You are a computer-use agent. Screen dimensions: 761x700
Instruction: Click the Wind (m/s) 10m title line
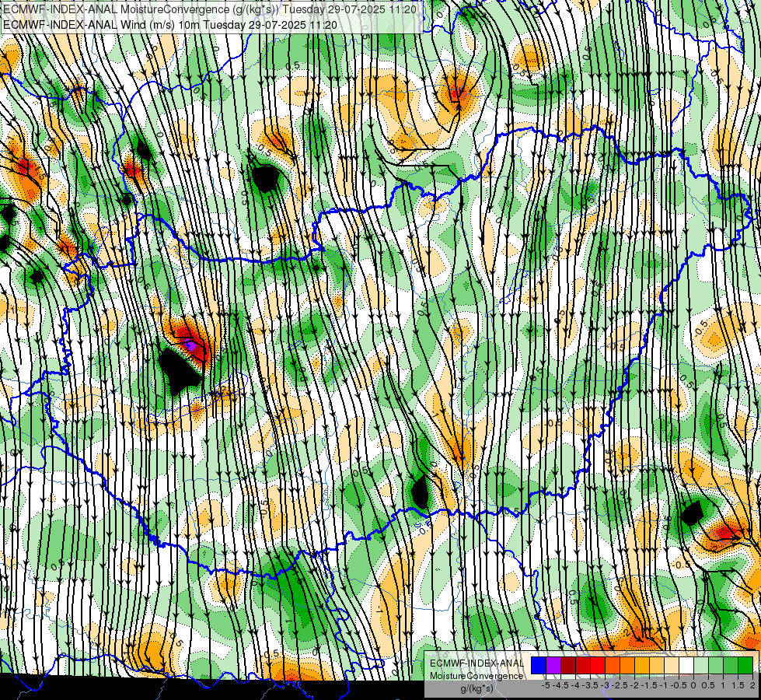tap(170, 25)
